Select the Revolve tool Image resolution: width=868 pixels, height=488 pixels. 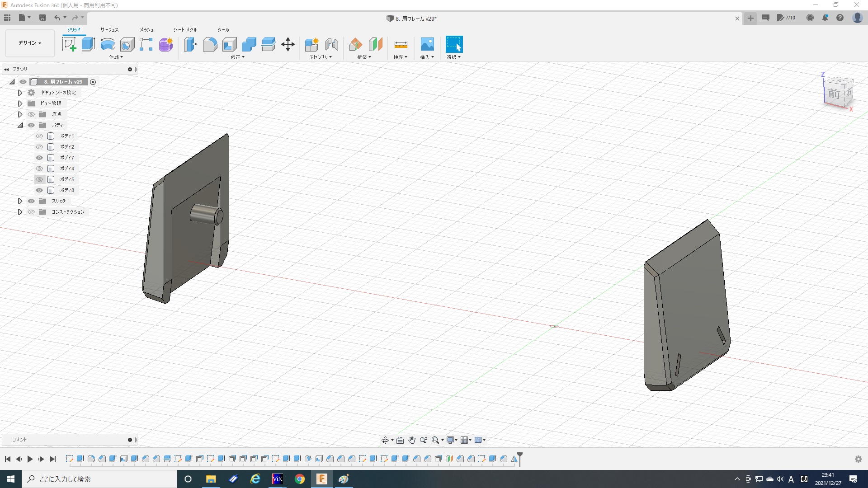coord(108,44)
